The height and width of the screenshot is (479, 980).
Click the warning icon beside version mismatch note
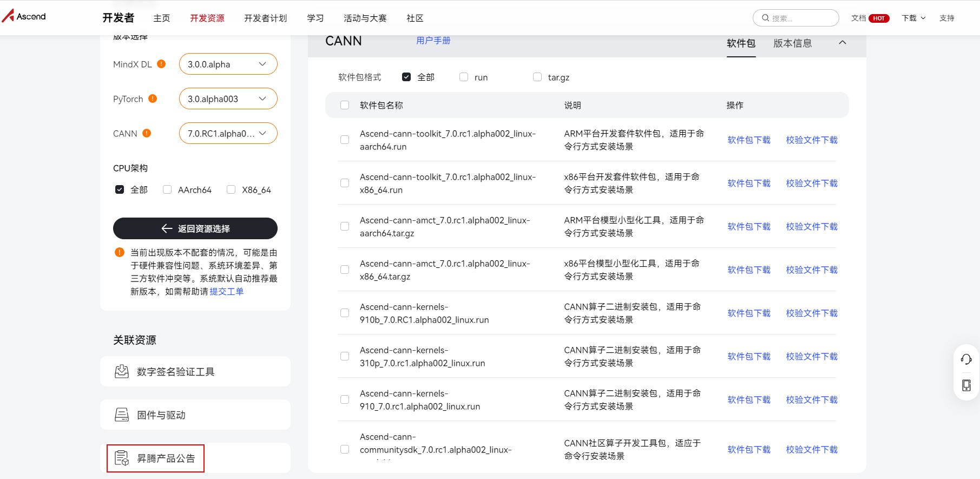coord(120,252)
